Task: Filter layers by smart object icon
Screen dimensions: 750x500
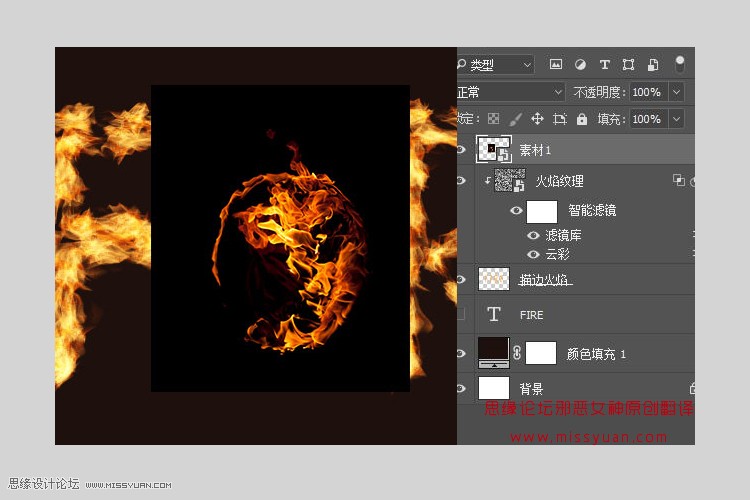Action: [653, 65]
